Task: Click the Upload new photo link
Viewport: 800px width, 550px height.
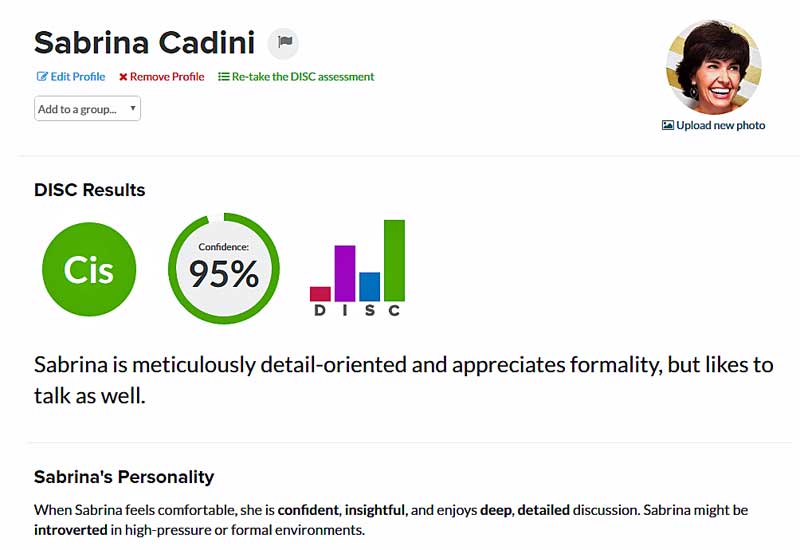Action: (713, 125)
